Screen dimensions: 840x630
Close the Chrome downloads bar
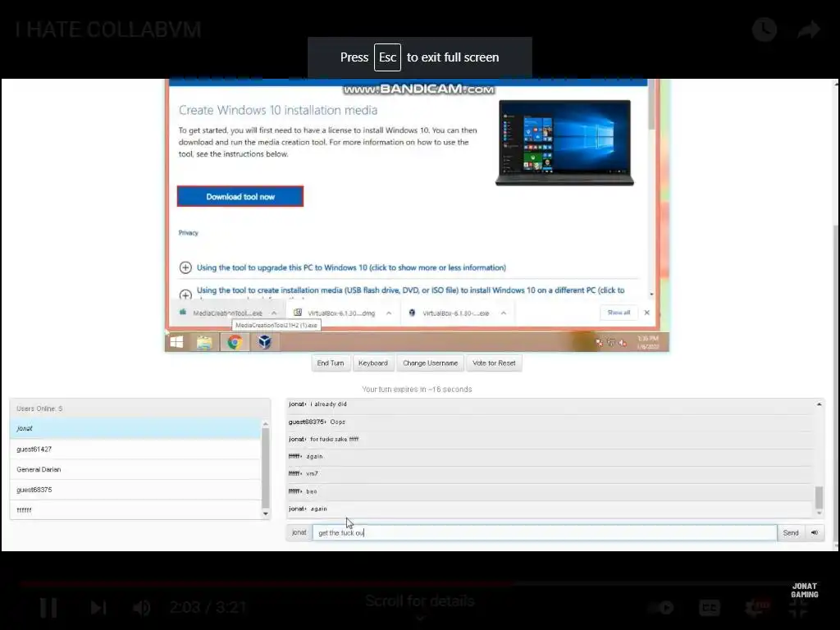pos(646,313)
